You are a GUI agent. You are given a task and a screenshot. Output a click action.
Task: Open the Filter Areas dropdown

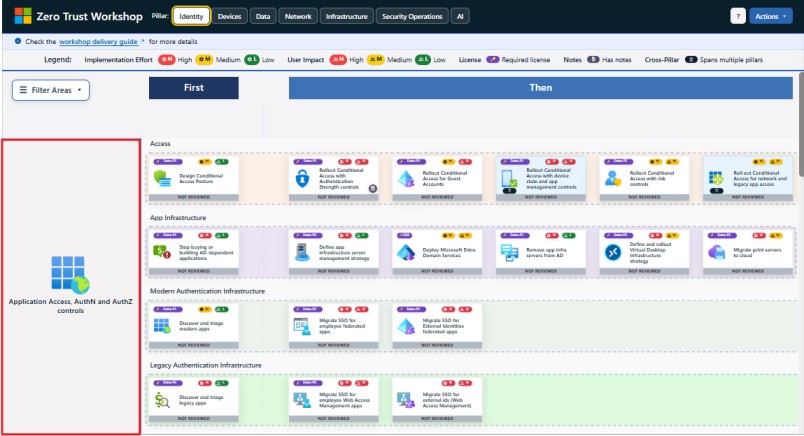[x=51, y=90]
